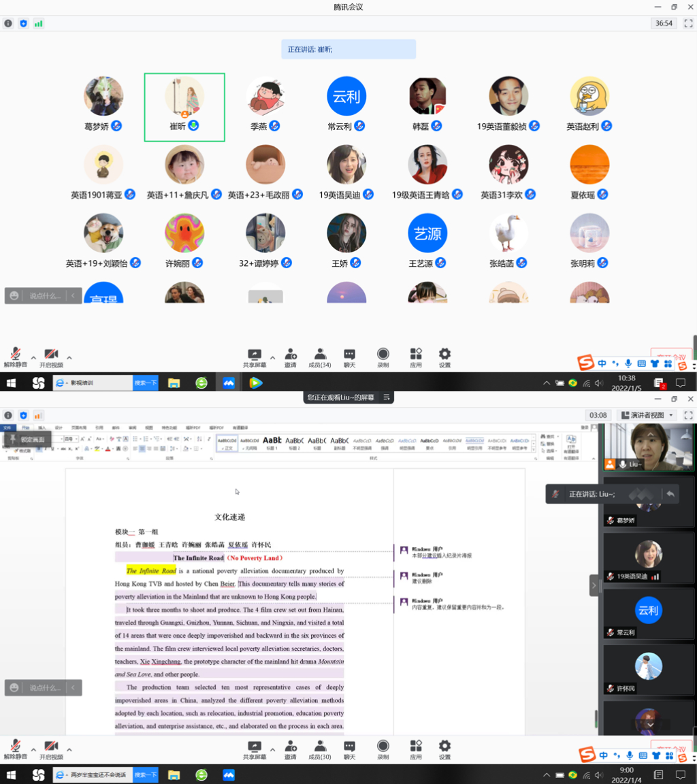Open members list showing 成员(34)

(319, 357)
